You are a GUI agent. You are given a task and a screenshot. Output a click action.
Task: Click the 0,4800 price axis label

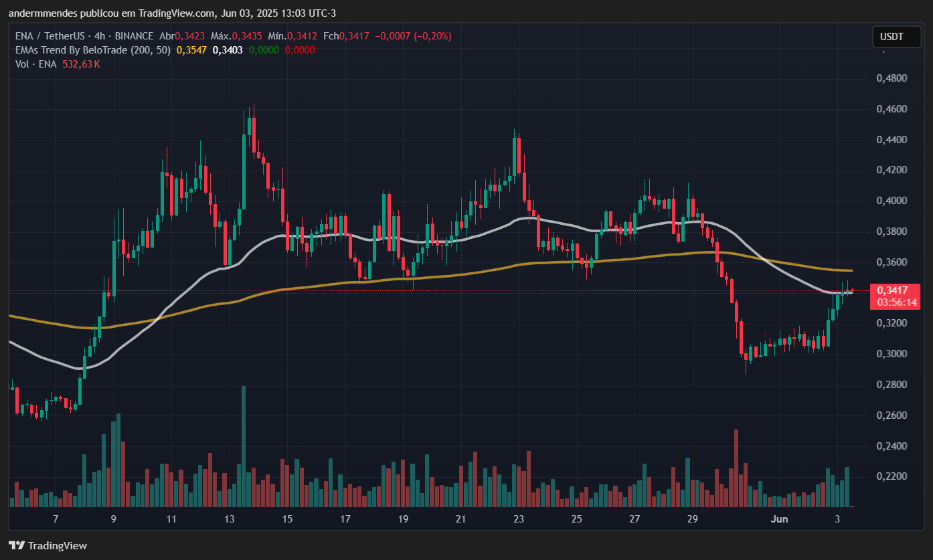[x=892, y=78]
